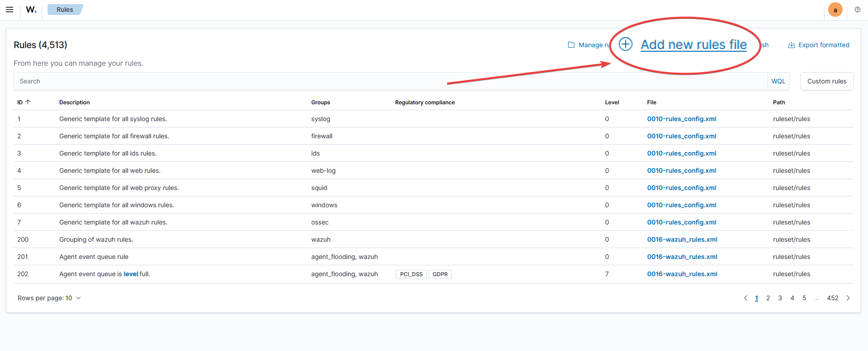The height and width of the screenshot is (351, 868).
Task: Open the help icon in header
Action: tap(857, 10)
